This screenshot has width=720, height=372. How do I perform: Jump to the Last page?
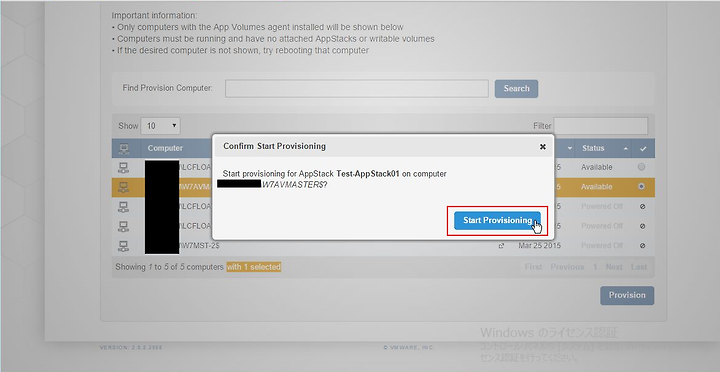pos(639,267)
